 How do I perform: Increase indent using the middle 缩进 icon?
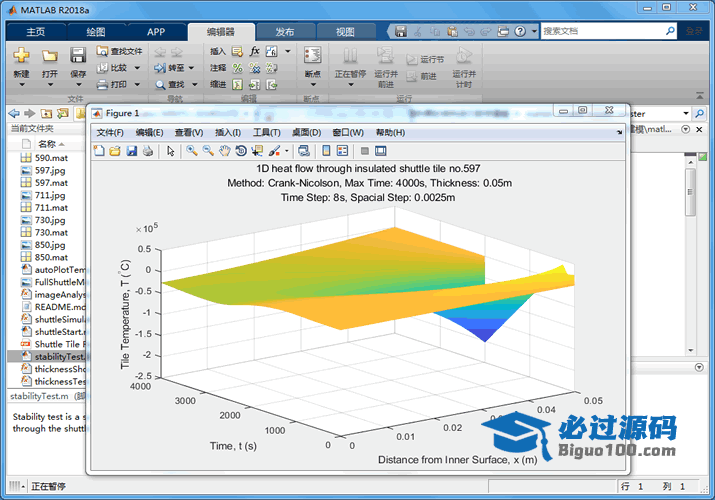coord(254,85)
